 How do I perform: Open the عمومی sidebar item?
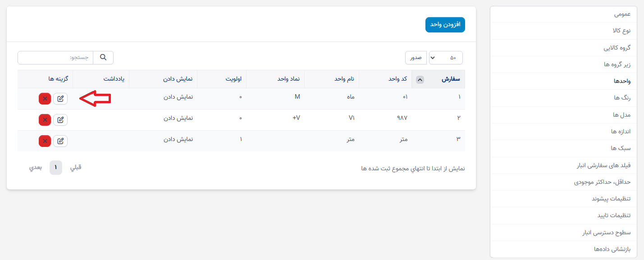tap(563, 14)
